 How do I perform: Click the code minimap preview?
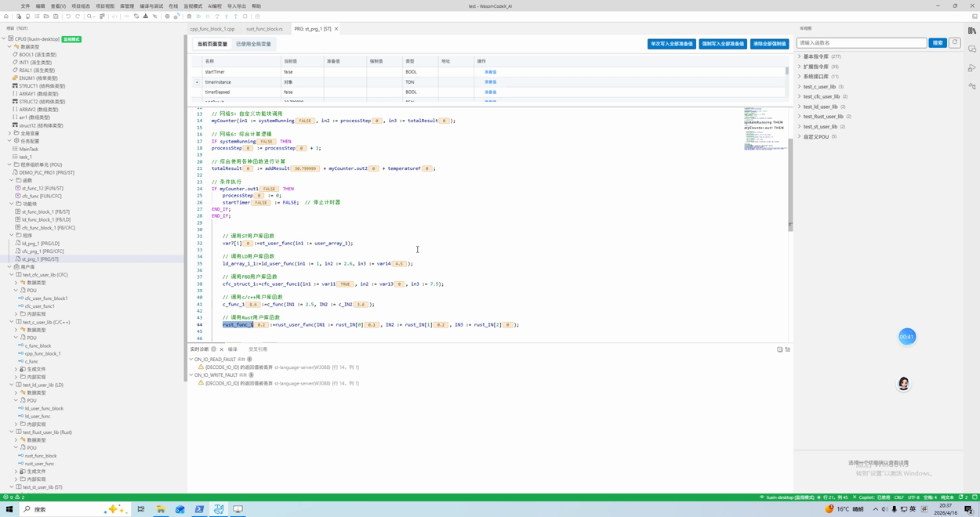click(x=764, y=129)
